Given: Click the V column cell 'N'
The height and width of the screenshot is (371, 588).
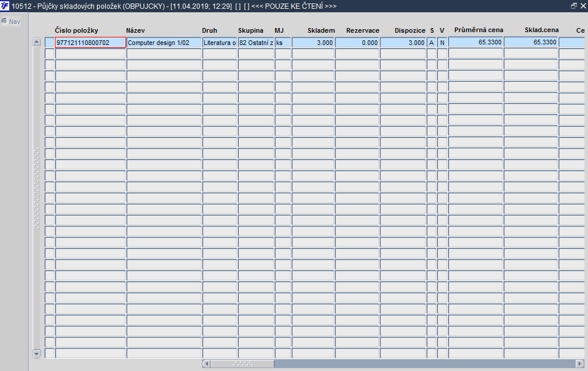Looking at the screenshot, I should (442, 43).
